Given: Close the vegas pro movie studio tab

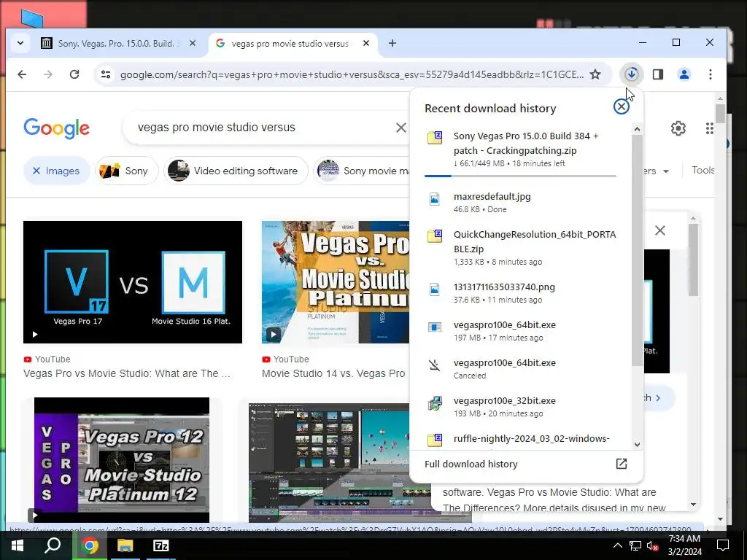Looking at the screenshot, I should point(366,43).
